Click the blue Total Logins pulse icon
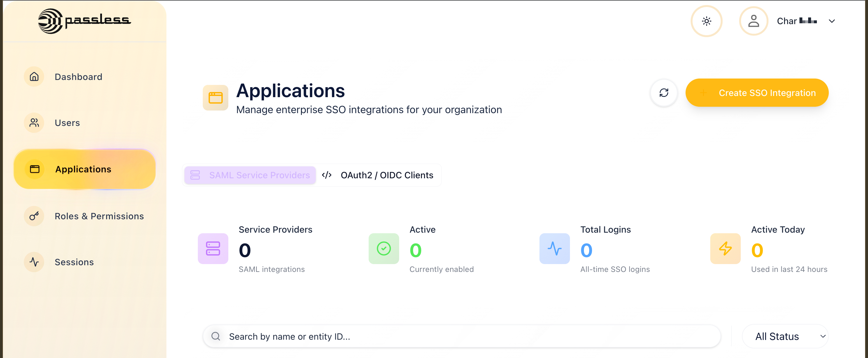 (554, 248)
